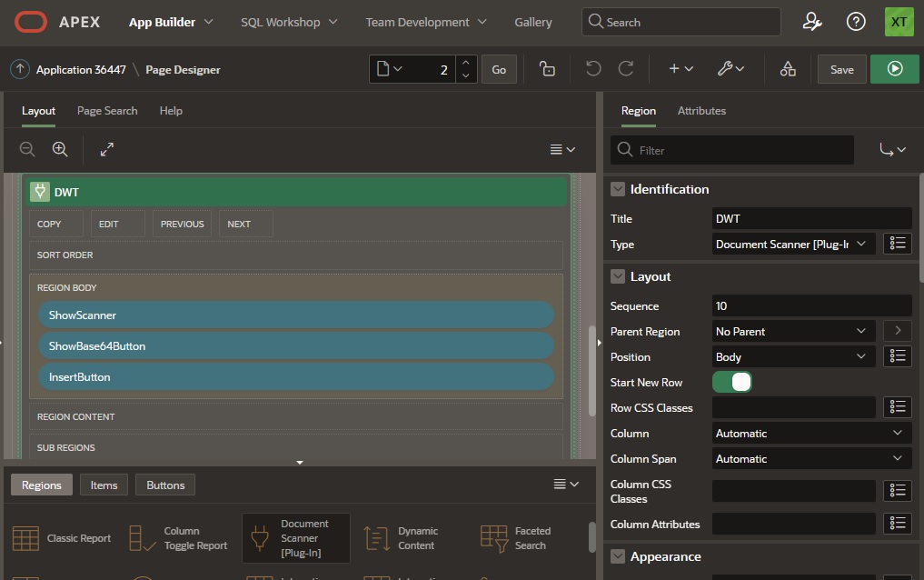
Task: Click the Run page play icon
Action: click(895, 69)
